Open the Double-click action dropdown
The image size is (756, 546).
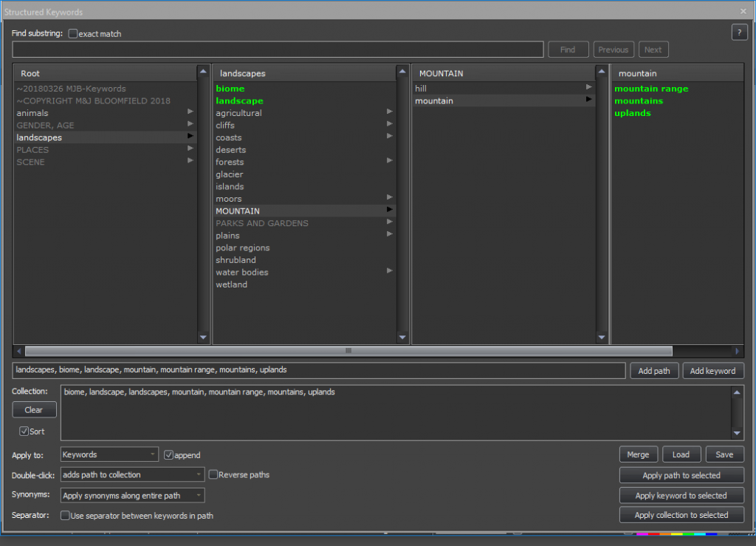point(133,474)
